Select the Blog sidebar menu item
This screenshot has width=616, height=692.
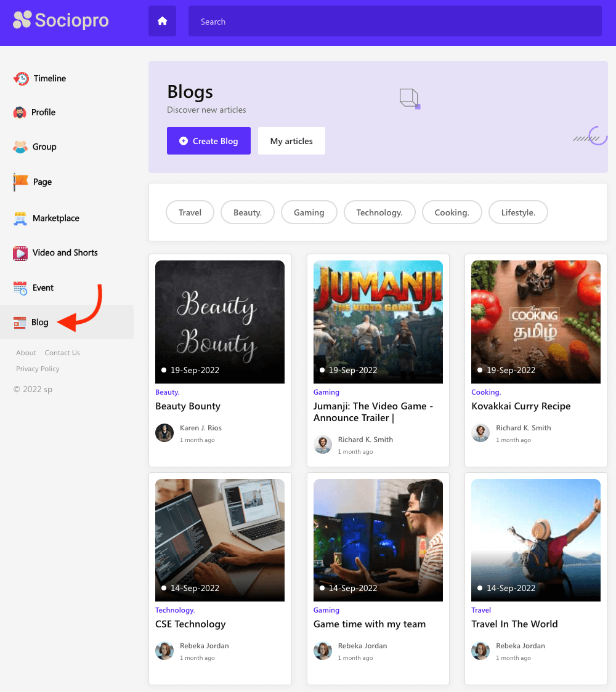(x=39, y=322)
